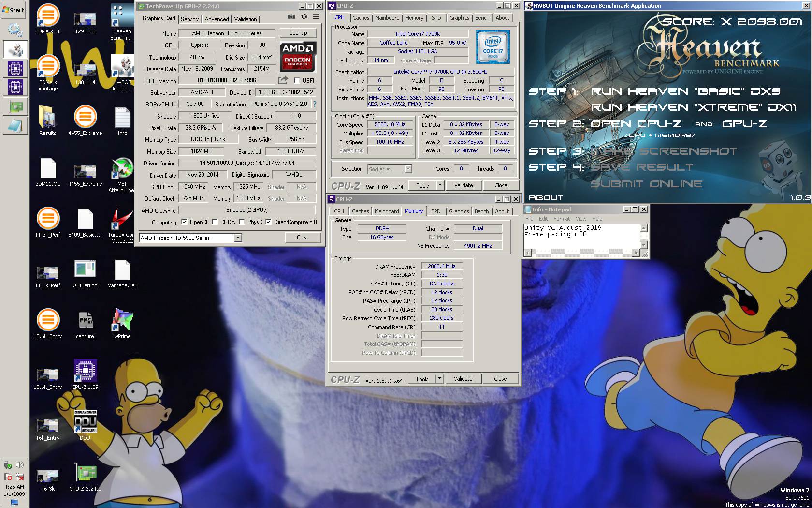Open the Socket #1 Selection dropdown

click(390, 169)
